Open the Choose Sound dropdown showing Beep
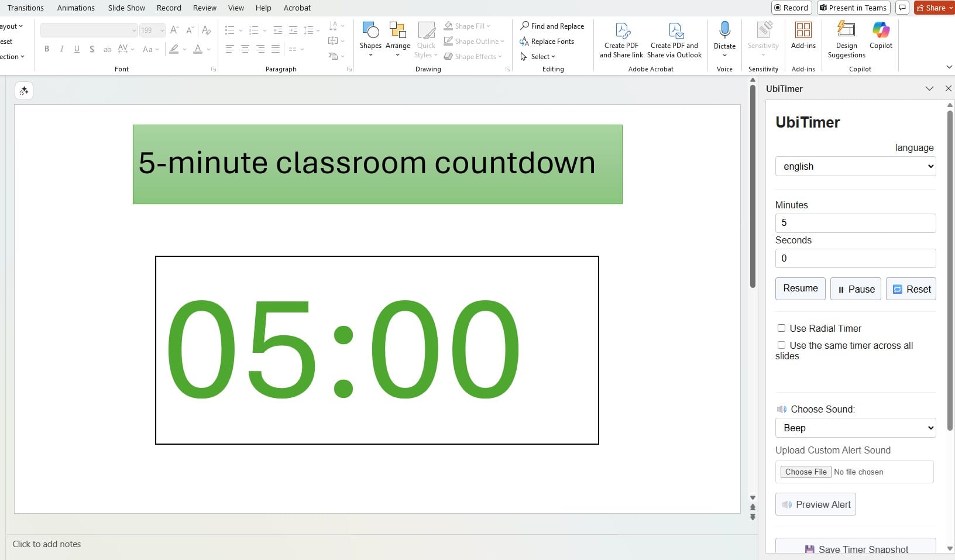The height and width of the screenshot is (560, 955). [x=856, y=428]
